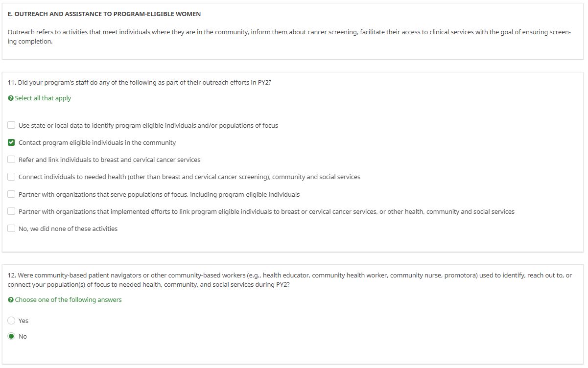Click the selected 'No' radio button

coord(11,336)
